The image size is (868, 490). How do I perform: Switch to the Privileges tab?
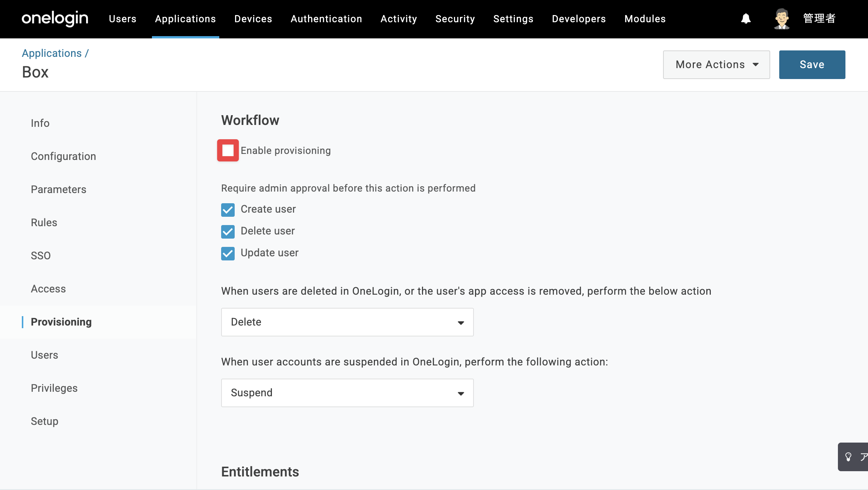point(54,388)
